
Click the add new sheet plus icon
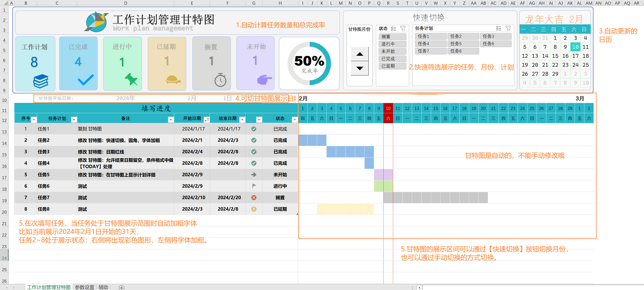pos(122,287)
